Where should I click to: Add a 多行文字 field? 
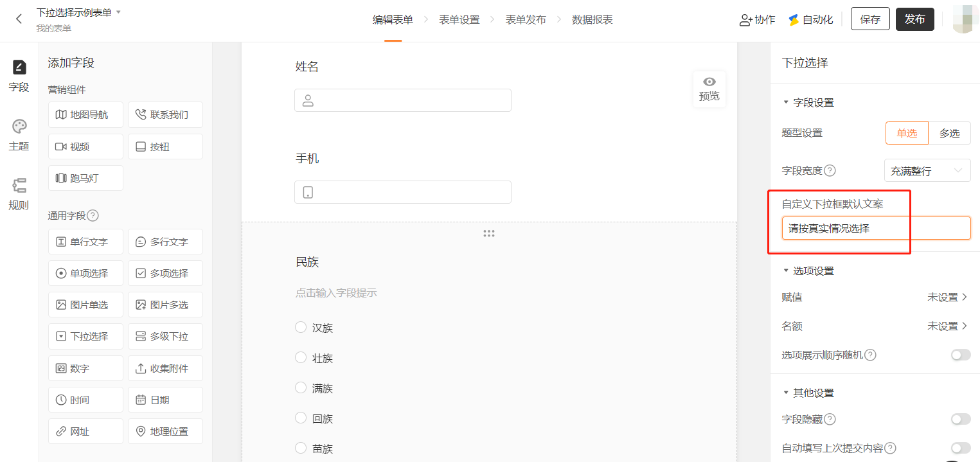point(165,242)
